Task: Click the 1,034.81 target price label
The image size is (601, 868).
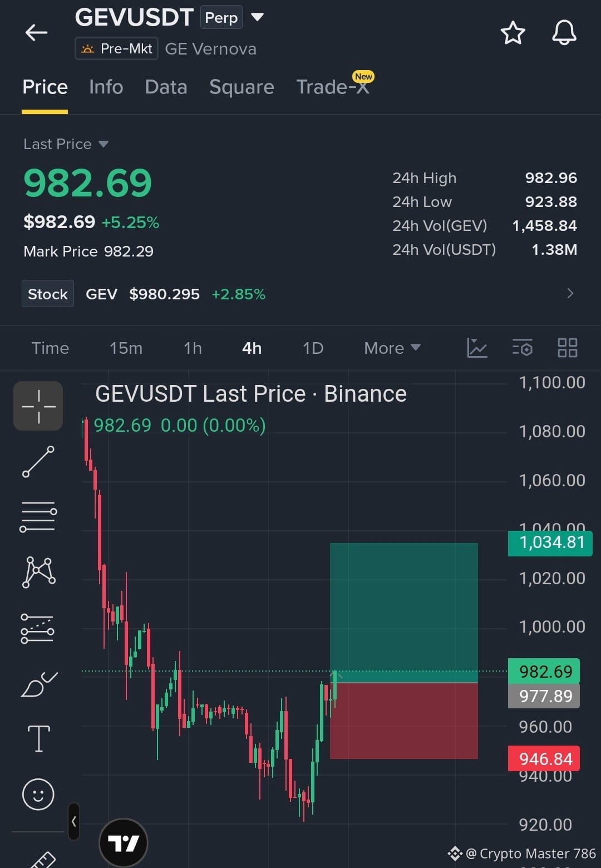Action: coord(550,542)
